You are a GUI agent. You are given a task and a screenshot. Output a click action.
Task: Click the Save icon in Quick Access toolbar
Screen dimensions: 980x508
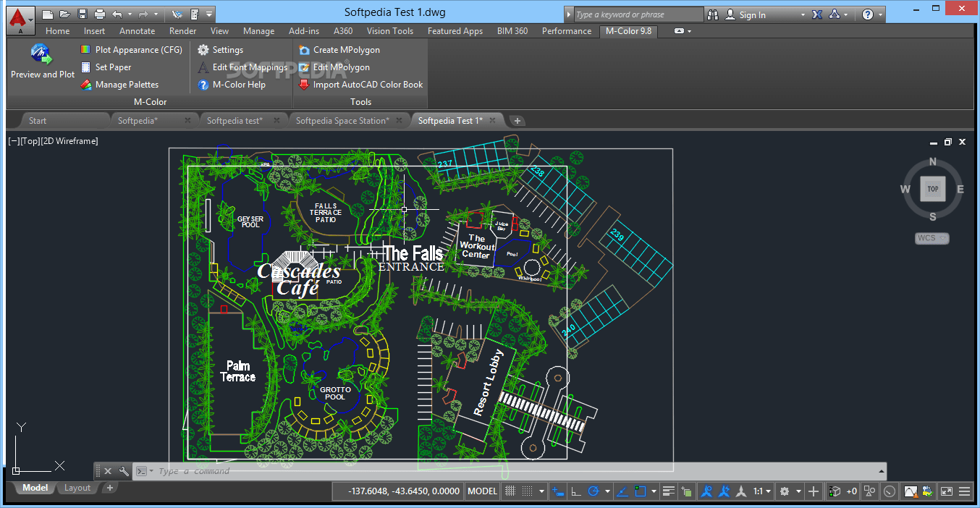[x=81, y=13]
